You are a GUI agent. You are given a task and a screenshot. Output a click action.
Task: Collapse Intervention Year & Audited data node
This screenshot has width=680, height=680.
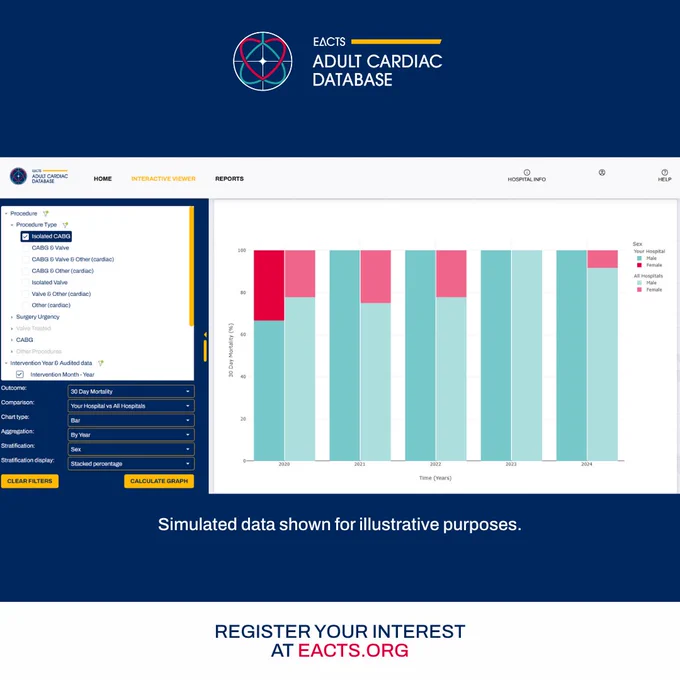pyautogui.click(x=6, y=363)
